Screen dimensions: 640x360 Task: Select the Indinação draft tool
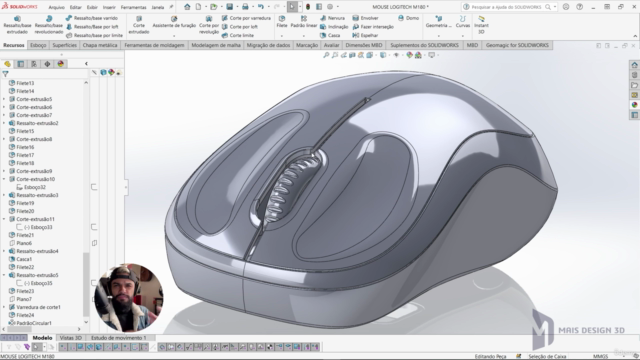334,27
